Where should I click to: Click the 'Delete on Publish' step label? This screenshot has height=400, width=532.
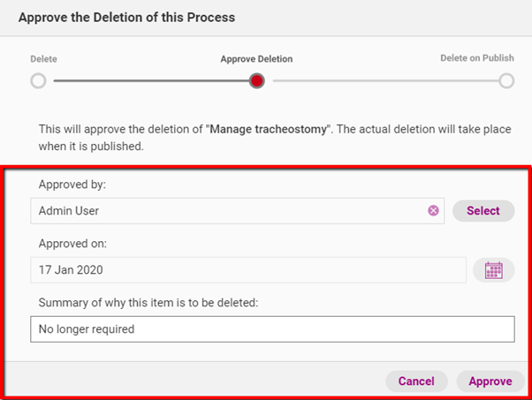coord(477,58)
